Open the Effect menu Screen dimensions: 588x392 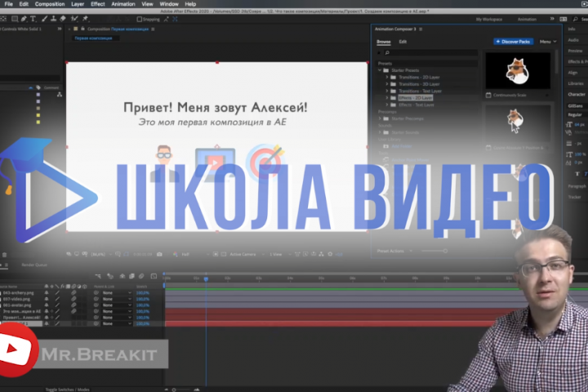pyautogui.click(x=97, y=4)
